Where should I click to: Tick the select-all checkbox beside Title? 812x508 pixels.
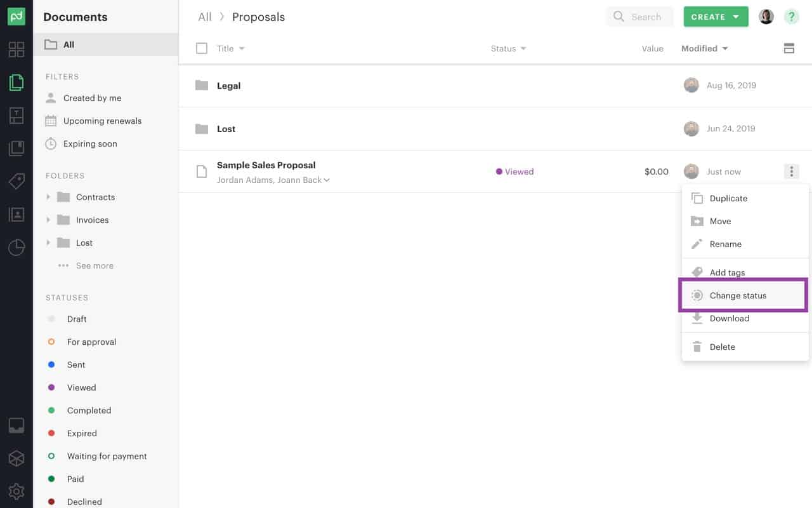tap(202, 48)
